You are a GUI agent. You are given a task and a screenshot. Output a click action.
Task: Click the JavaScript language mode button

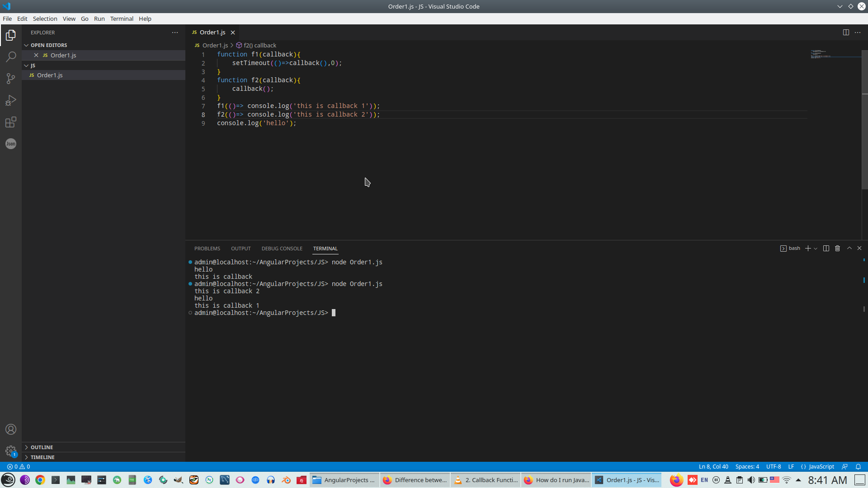coord(821,466)
